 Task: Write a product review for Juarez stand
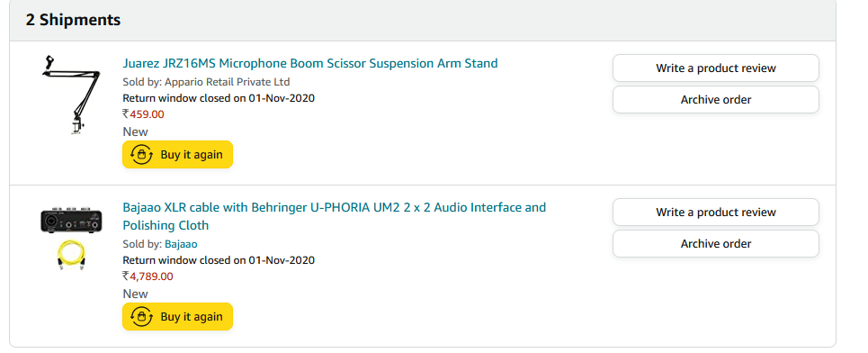(x=716, y=68)
